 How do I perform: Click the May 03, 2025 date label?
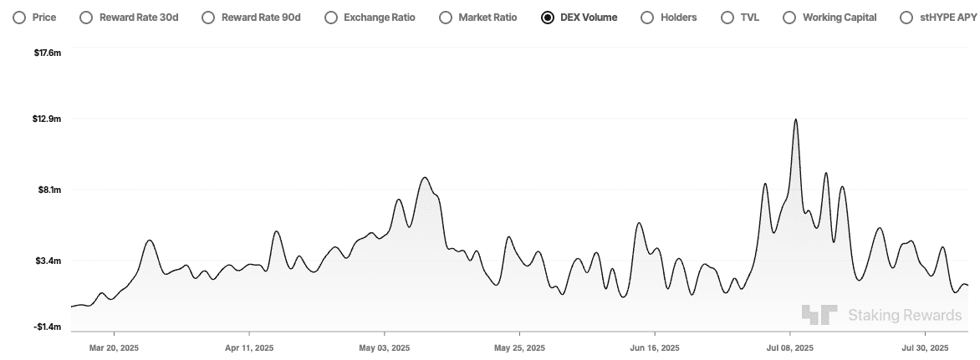(x=384, y=347)
